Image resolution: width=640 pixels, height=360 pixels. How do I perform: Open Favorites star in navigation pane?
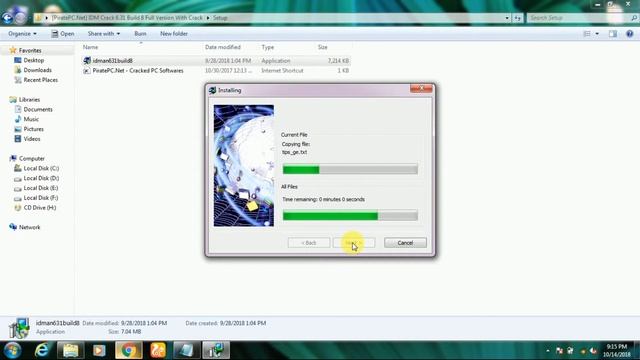coord(13,50)
